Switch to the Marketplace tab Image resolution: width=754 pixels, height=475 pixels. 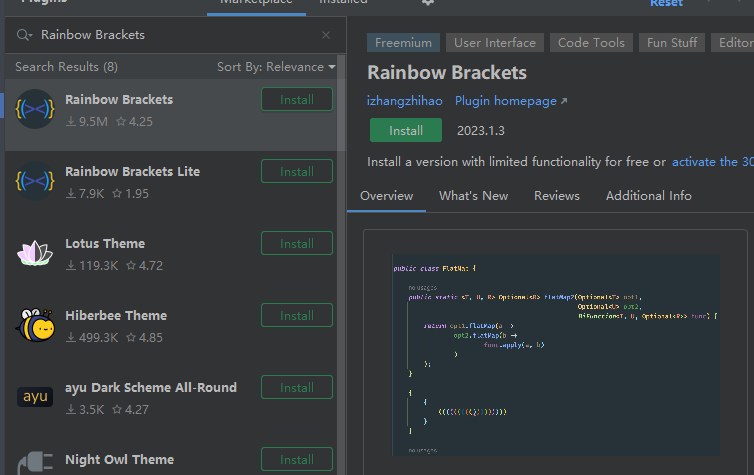click(256, 3)
